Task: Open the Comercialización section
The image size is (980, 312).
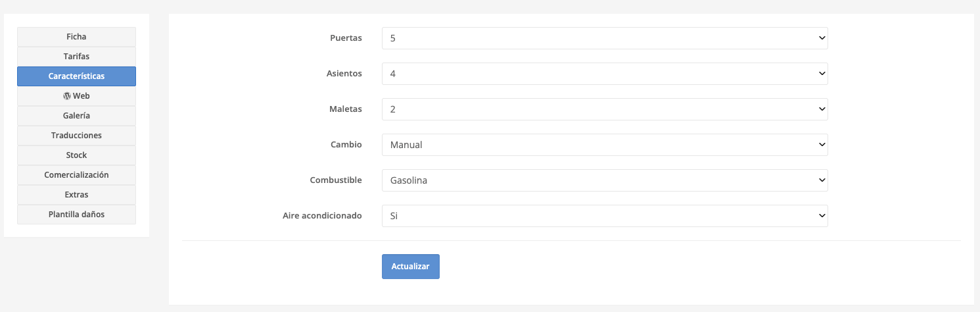Action: click(76, 175)
